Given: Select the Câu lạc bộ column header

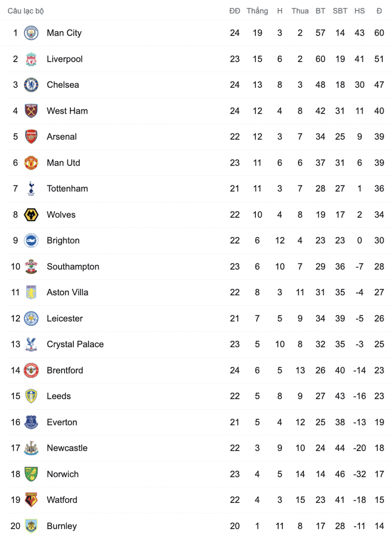Looking at the screenshot, I should (x=26, y=11).
